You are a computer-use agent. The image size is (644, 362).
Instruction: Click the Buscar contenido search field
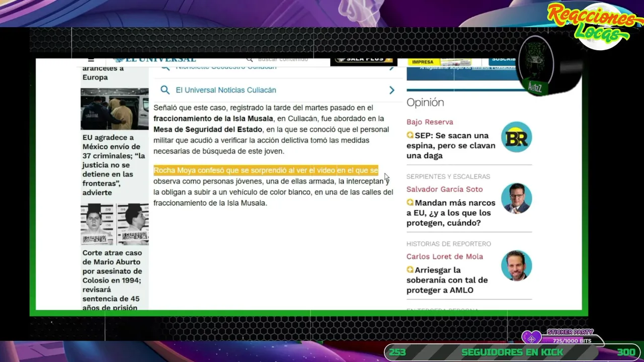click(283, 59)
